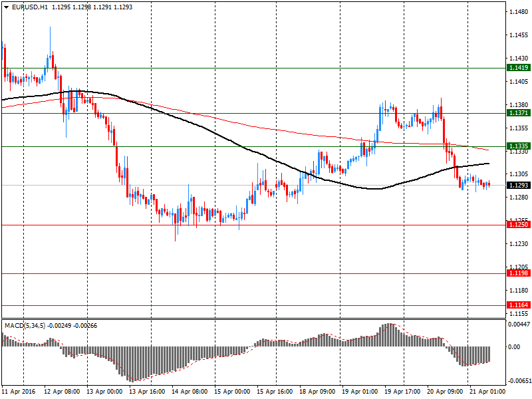Select the 1.1198 red support level tag

pyautogui.click(x=519, y=273)
